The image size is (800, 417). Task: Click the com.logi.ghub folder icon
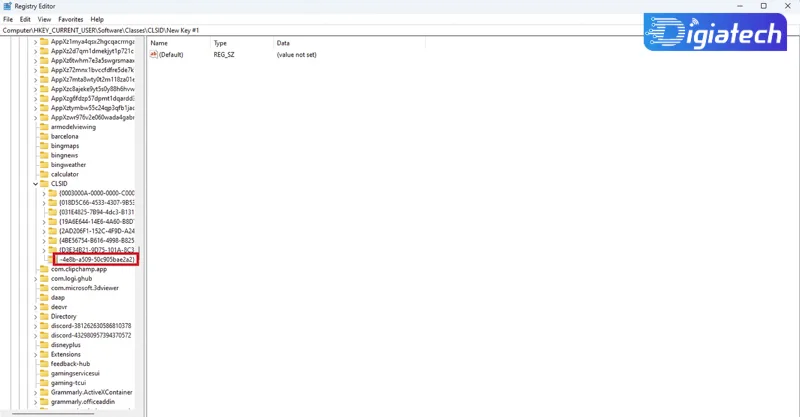coord(44,279)
